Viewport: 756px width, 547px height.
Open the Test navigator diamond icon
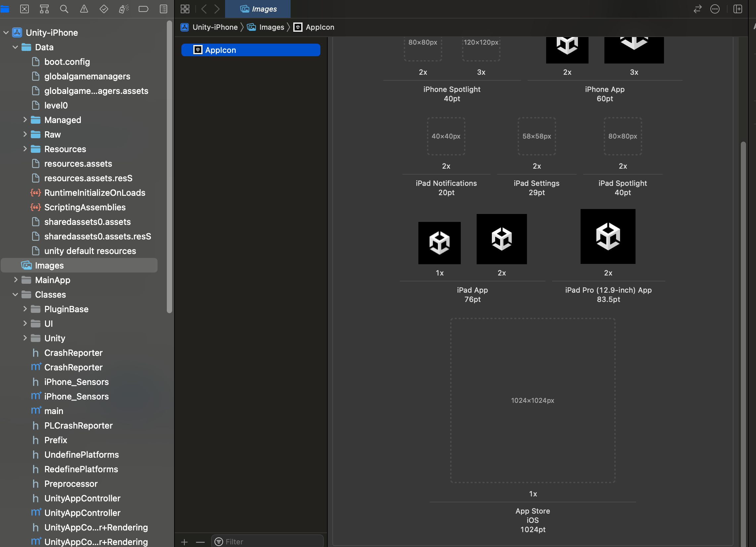pyautogui.click(x=104, y=9)
